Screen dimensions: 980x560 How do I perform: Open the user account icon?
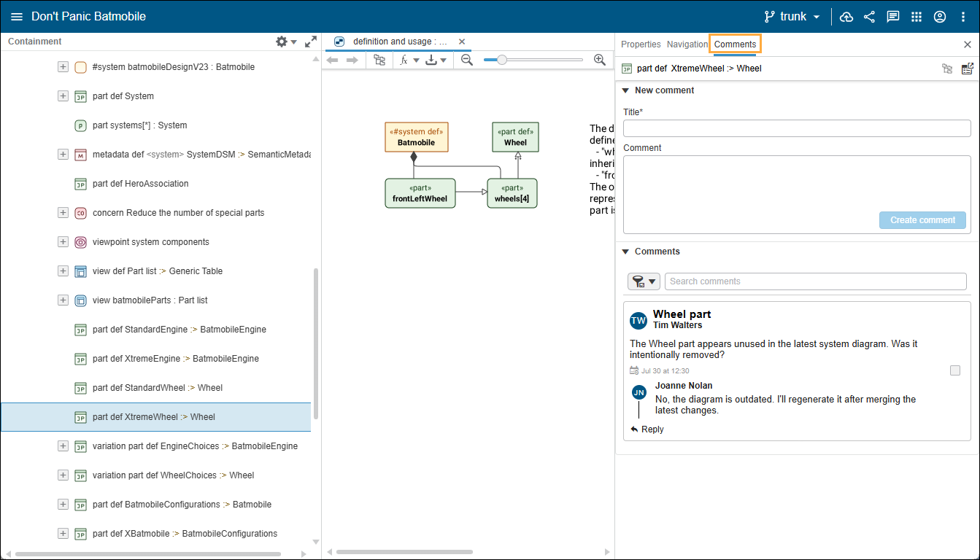940,17
